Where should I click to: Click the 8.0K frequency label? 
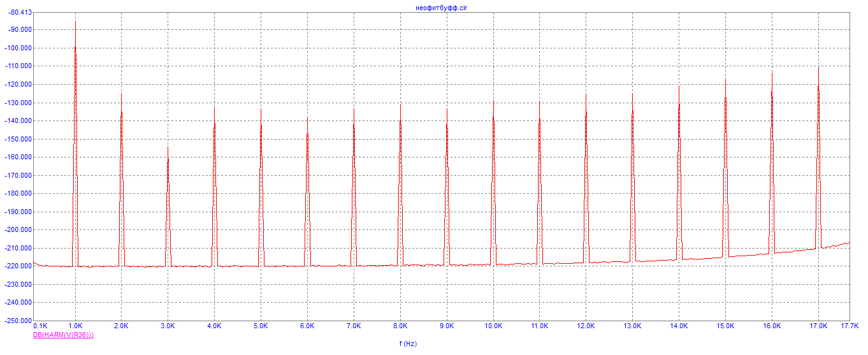coord(400,326)
